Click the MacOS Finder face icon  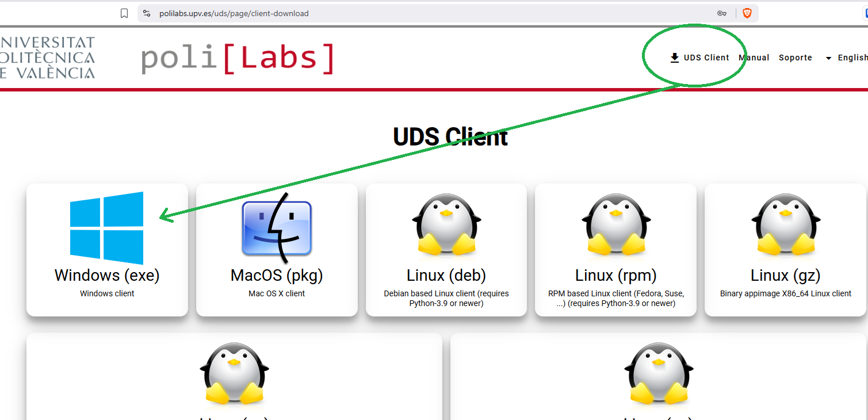(x=277, y=228)
